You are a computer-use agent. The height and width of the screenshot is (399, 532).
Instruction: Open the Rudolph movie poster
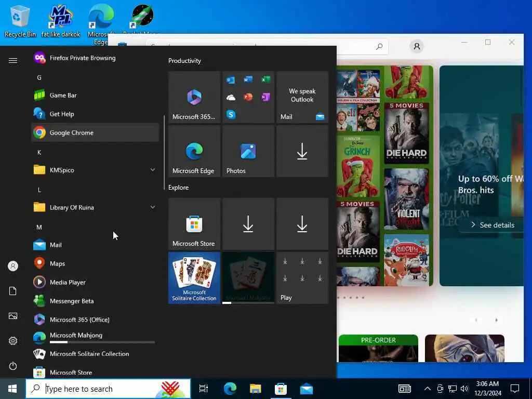406,260
